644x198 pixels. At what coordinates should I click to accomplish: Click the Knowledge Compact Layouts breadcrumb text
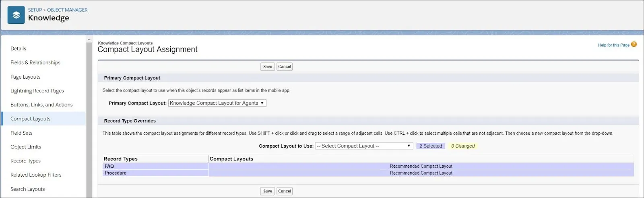pos(125,43)
